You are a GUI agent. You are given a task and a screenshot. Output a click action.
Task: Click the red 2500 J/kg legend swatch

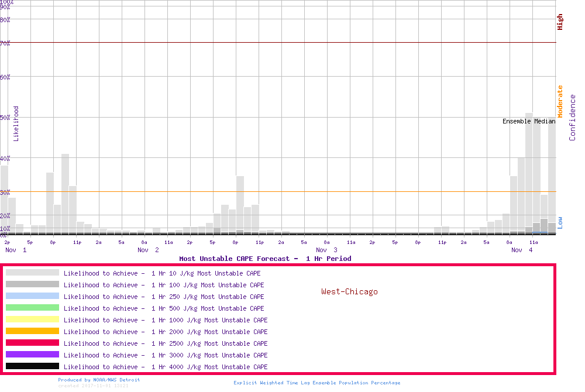pos(32,343)
